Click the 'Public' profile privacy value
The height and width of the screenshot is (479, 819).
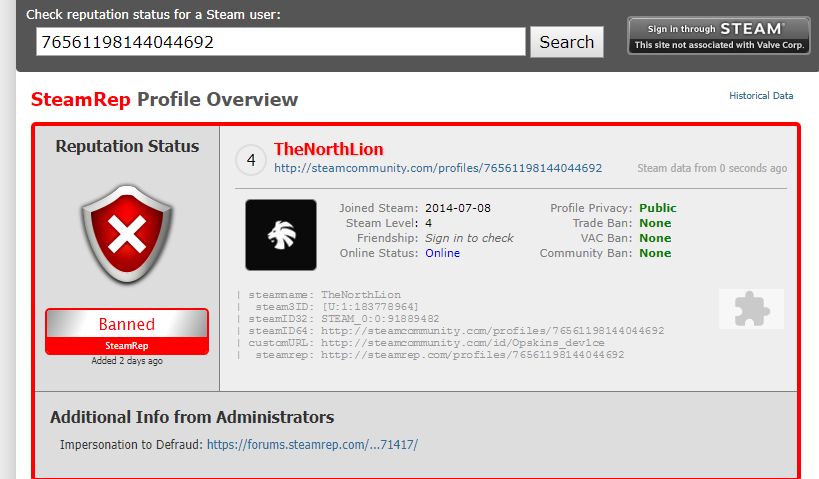(x=658, y=208)
